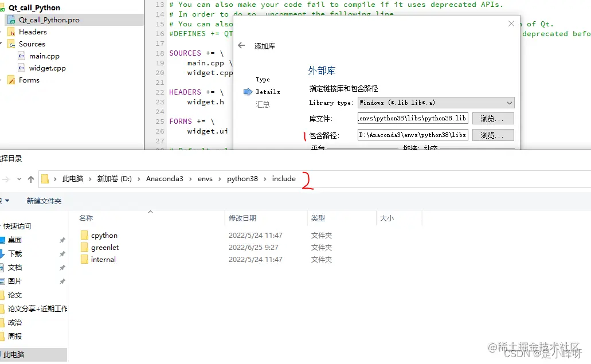Browse for the include path

tap(493, 135)
